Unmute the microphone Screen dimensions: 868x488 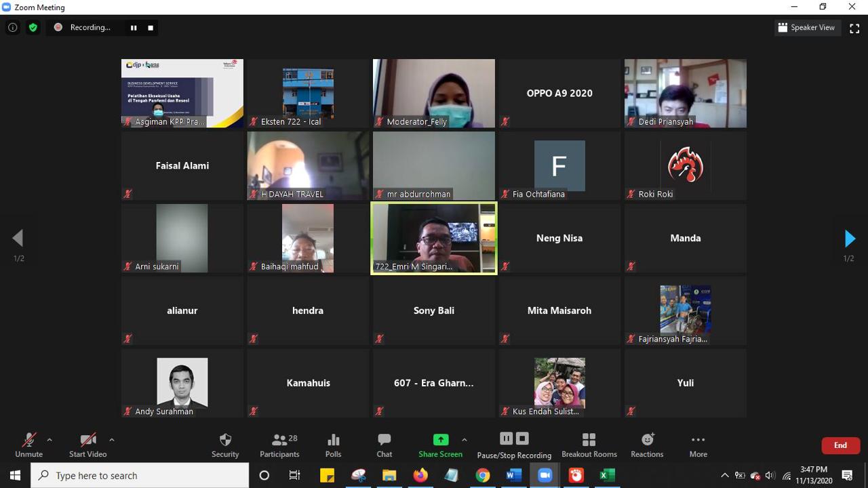pyautogui.click(x=28, y=445)
